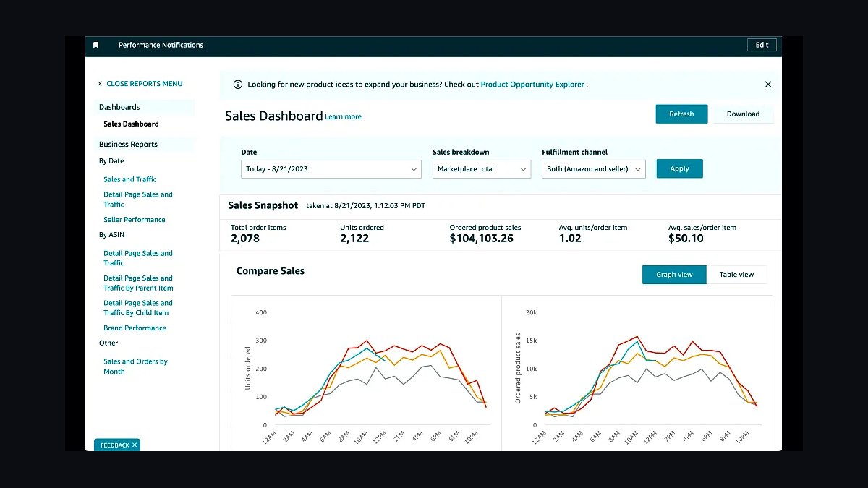This screenshot has height=488, width=868.
Task: Click the Ordered product sales axis label
Action: pyautogui.click(x=518, y=368)
